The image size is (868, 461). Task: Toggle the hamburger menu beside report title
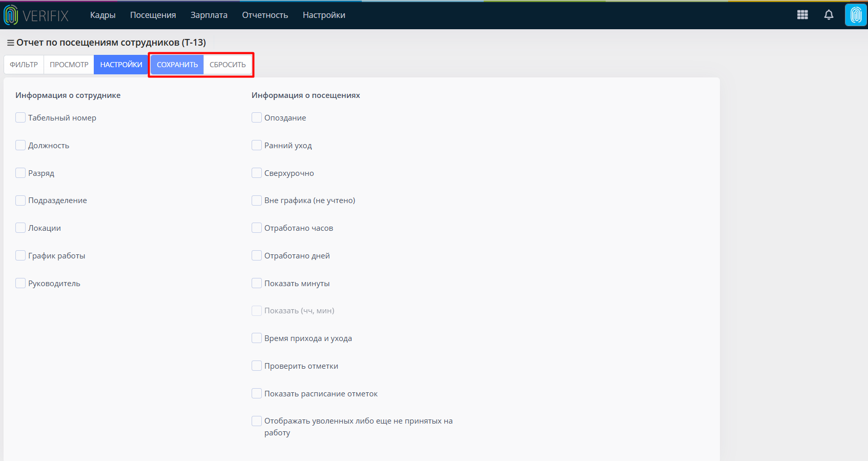coord(10,43)
